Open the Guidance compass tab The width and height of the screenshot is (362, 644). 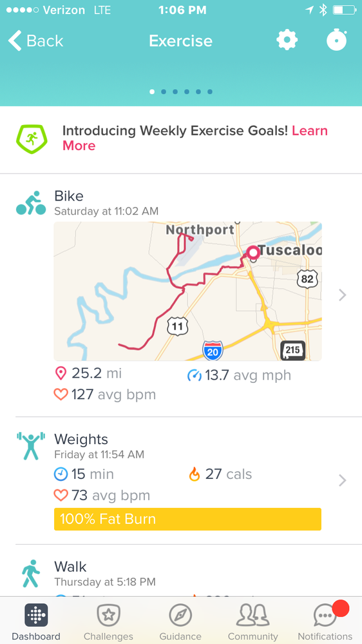coord(180,622)
